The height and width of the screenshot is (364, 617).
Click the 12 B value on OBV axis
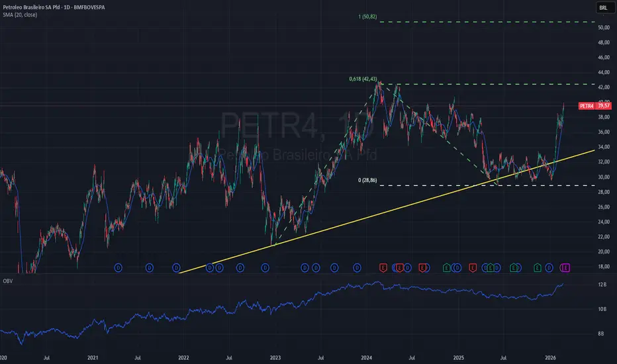pyautogui.click(x=602, y=285)
